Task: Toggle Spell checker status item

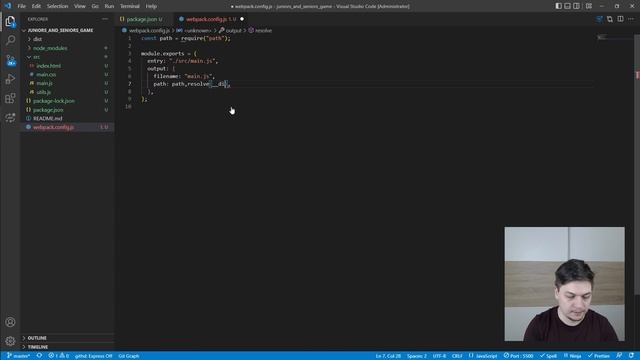Action: [548, 356]
